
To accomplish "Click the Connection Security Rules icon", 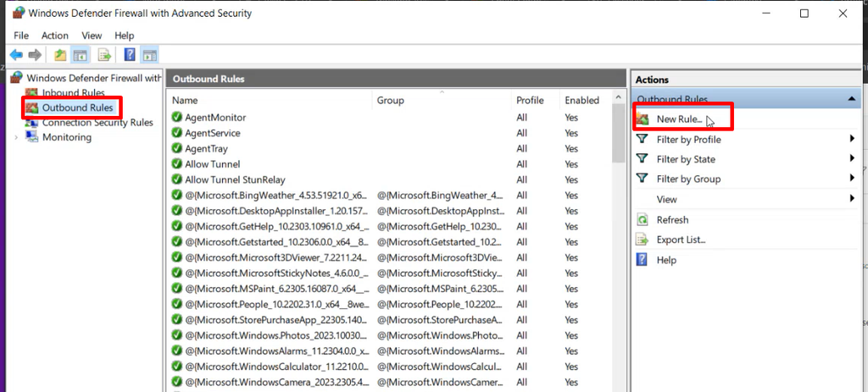I will coord(32,122).
